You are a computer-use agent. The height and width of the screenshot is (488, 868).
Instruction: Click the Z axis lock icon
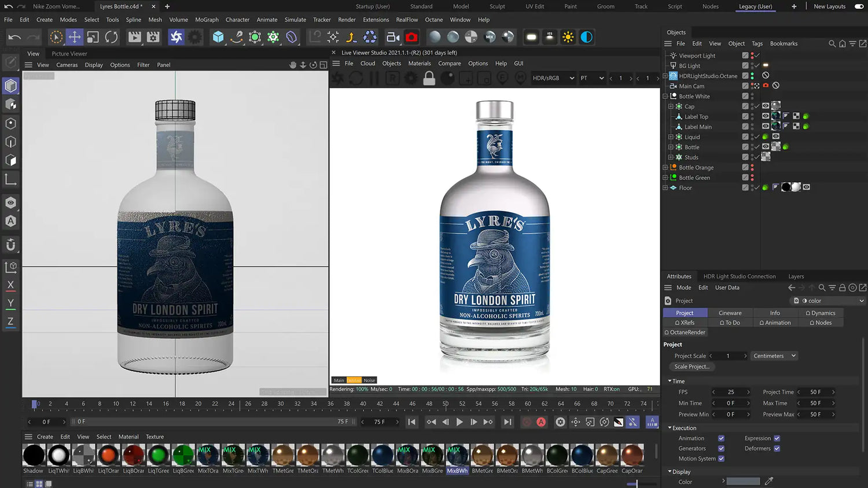(10, 321)
